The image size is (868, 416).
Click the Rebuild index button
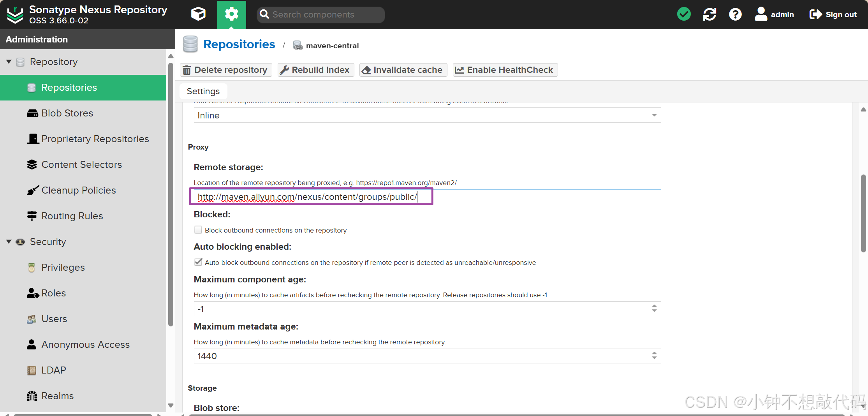pyautogui.click(x=316, y=70)
